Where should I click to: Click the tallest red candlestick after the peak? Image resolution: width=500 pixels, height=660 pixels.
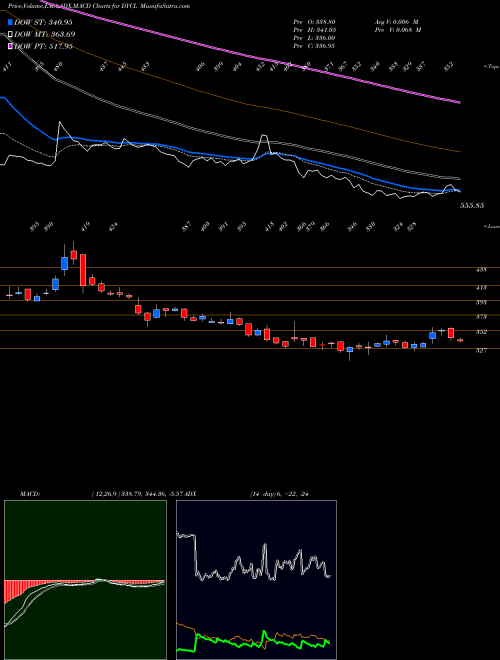pos(83,270)
